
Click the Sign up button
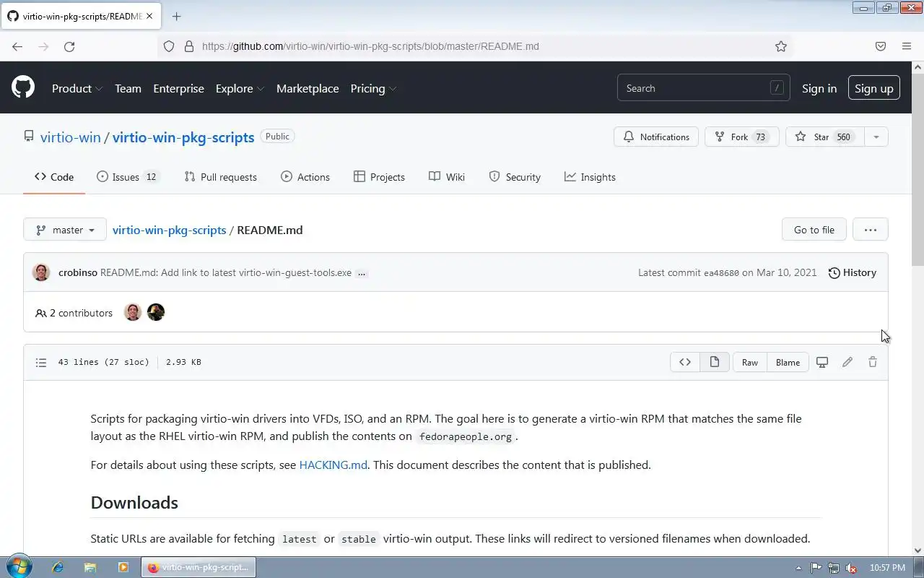click(874, 88)
